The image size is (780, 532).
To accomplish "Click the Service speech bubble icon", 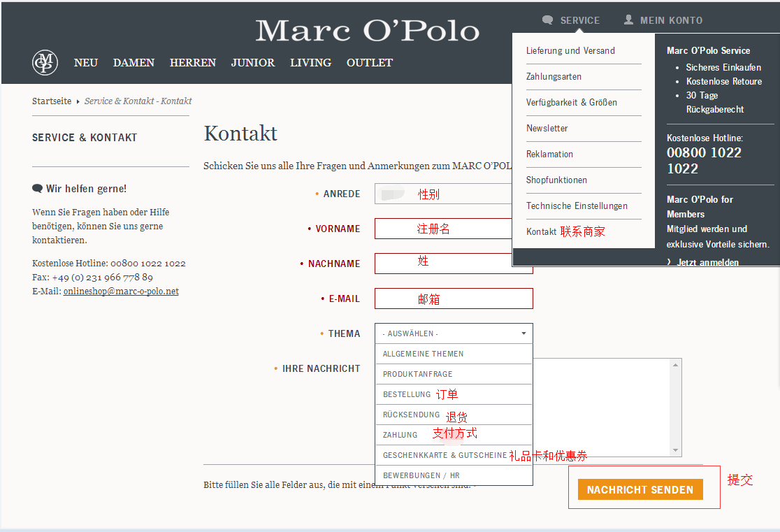I will (547, 20).
